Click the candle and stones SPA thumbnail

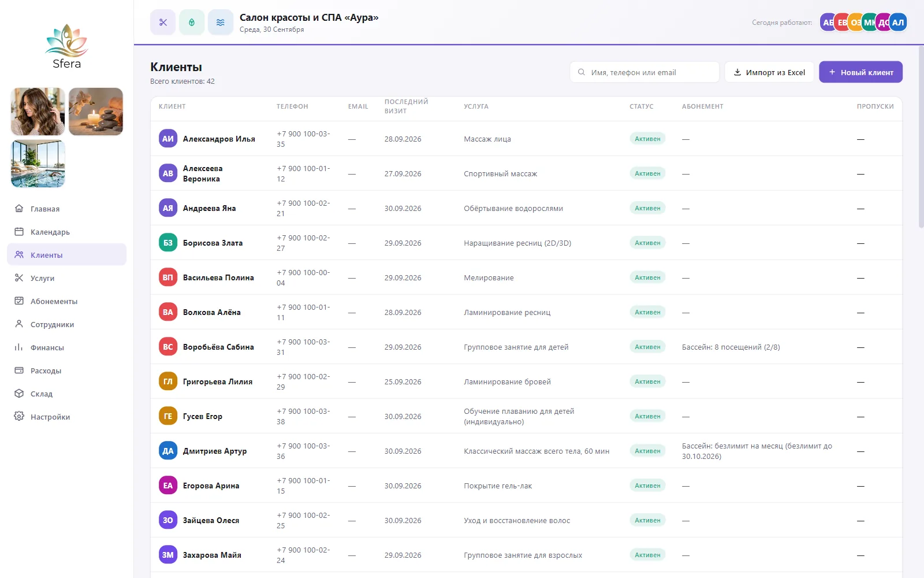pos(96,112)
